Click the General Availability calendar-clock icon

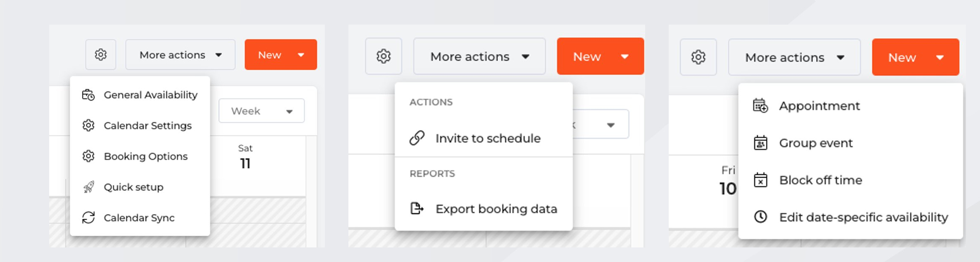point(88,95)
